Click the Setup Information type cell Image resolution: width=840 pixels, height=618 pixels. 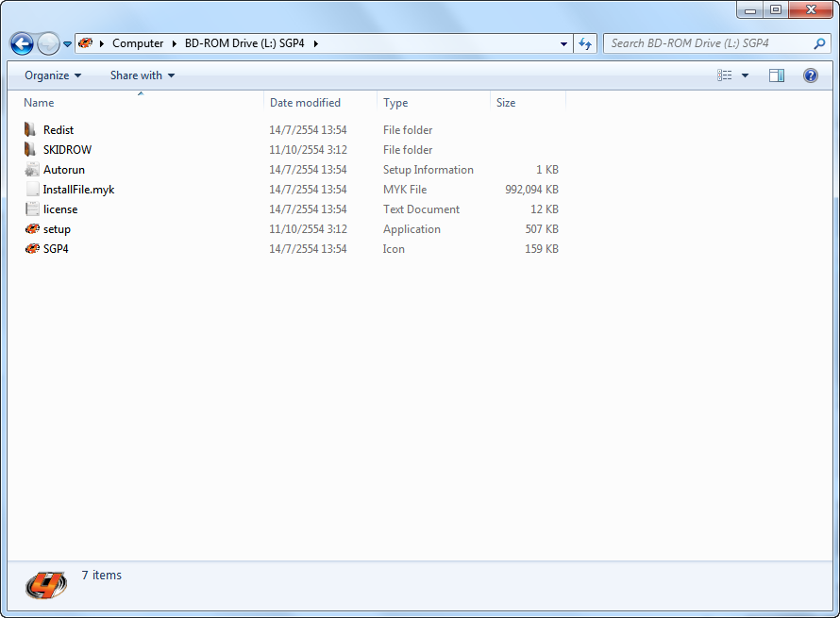[x=428, y=169]
